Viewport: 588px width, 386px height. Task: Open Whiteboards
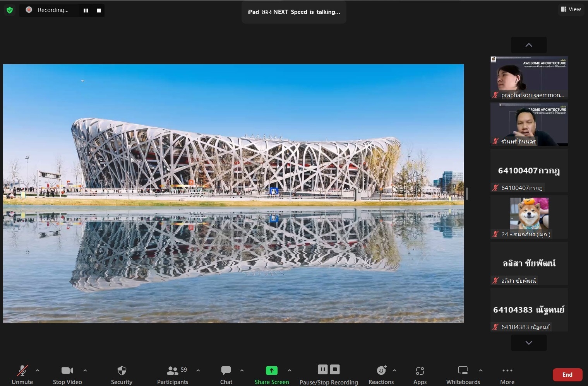coord(463,374)
